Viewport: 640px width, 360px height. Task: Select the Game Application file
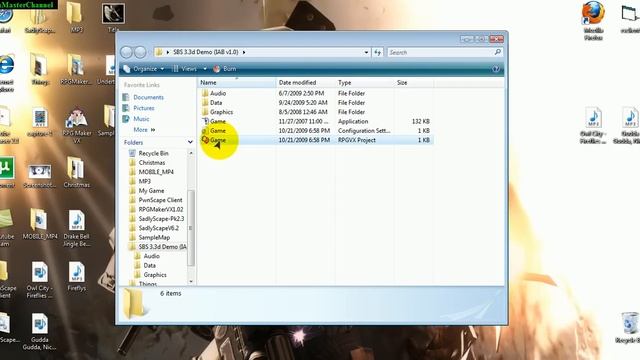click(218, 121)
